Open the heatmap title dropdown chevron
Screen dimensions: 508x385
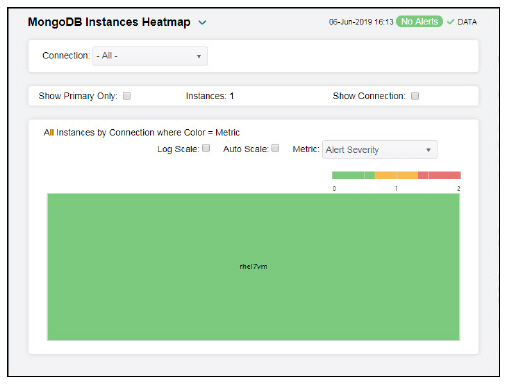click(202, 23)
